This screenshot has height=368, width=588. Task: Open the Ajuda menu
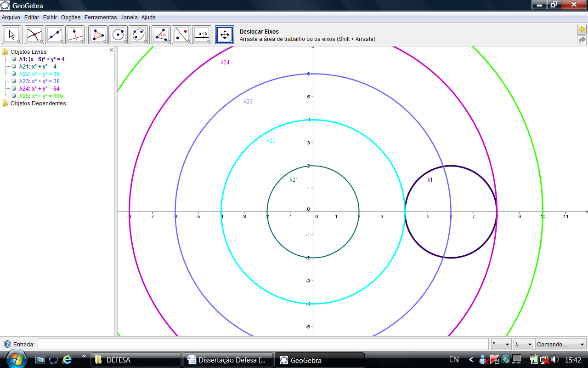148,17
